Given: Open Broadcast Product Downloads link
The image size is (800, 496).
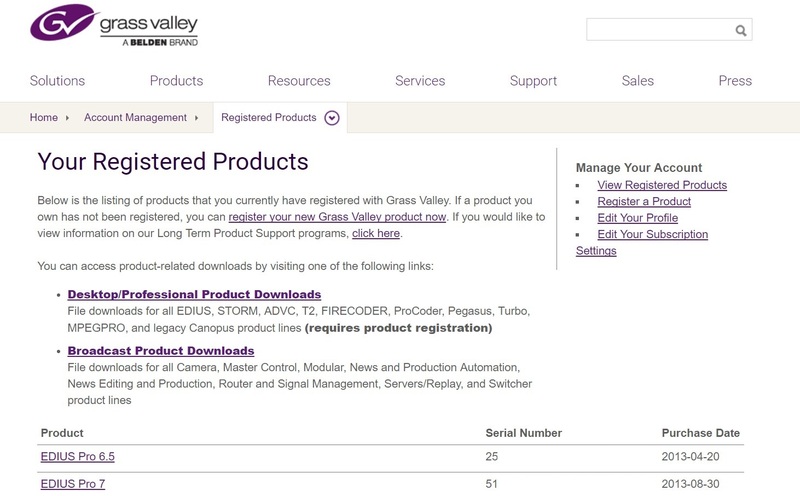Looking at the screenshot, I should click(x=161, y=351).
